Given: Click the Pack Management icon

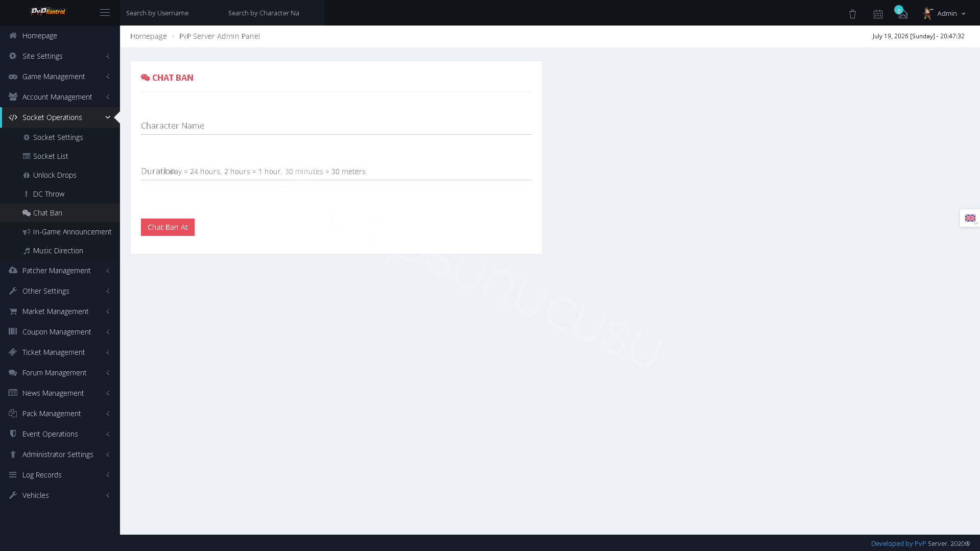Looking at the screenshot, I should click(13, 414).
